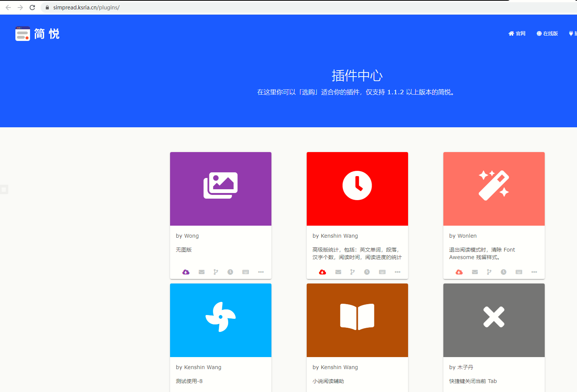
Task: View site security info via lock icon
Action: pyautogui.click(x=47, y=7)
